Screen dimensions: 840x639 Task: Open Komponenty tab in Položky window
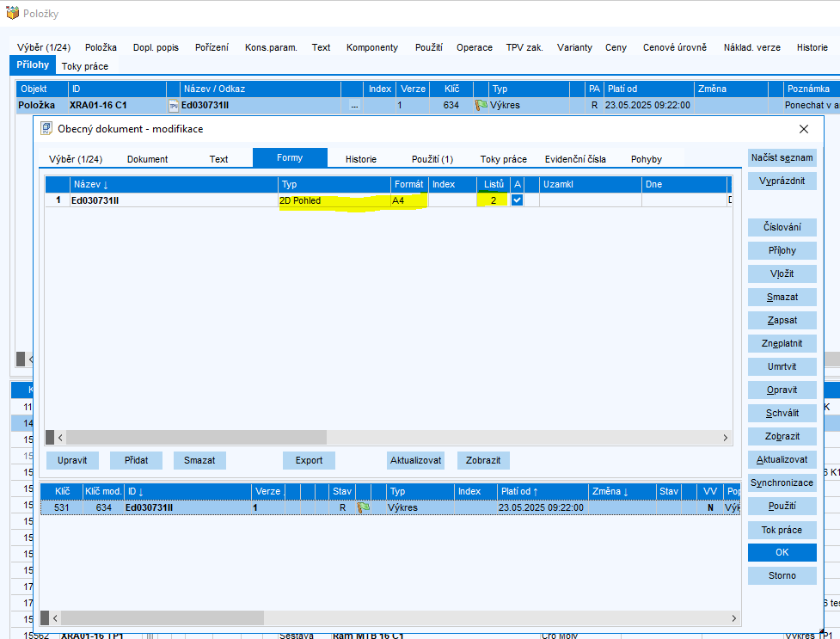click(372, 47)
